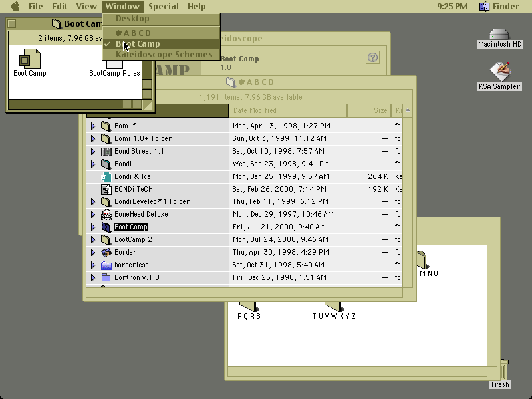Select the P Q R S folder
Image resolution: width=532 pixels, height=399 pixels.
pyautogui.click(x=249, y=307)
